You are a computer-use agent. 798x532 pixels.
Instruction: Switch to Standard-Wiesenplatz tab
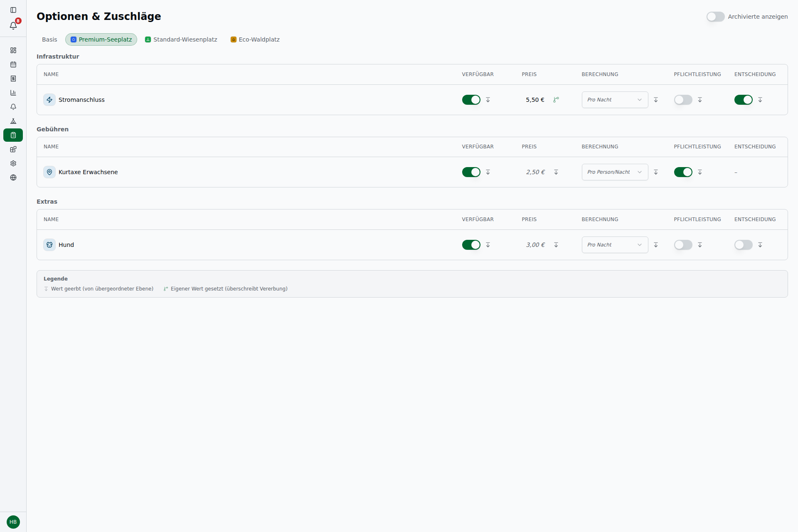click(181, 39)
